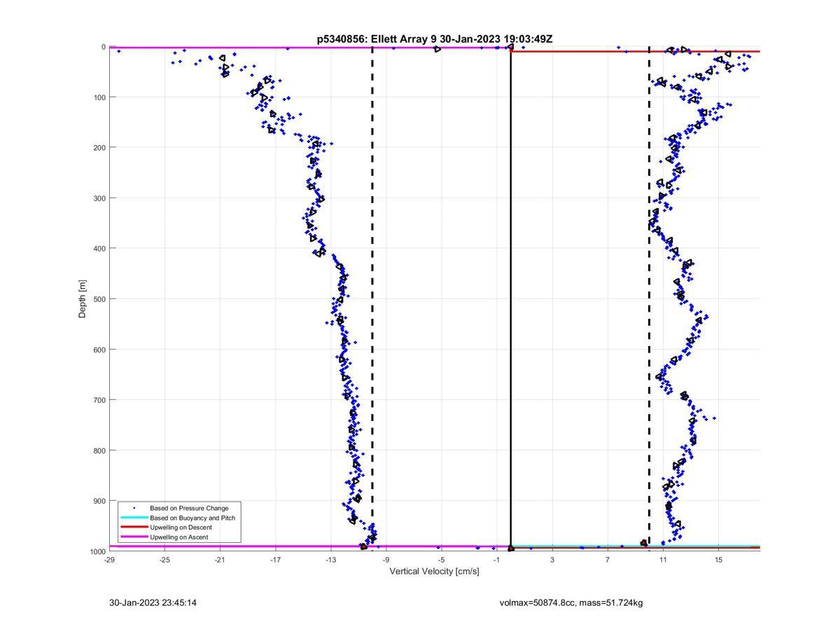
Task: Click the timestamp '30-Jan-2023 23:45:14'
Action: click(153, 602)
